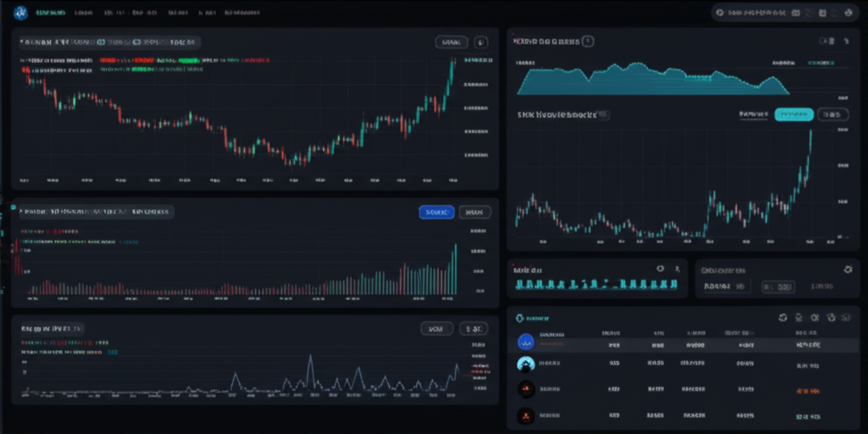Focus the search field in the header pill
This screenshot has height=434, width=868.
coord(756,12)
